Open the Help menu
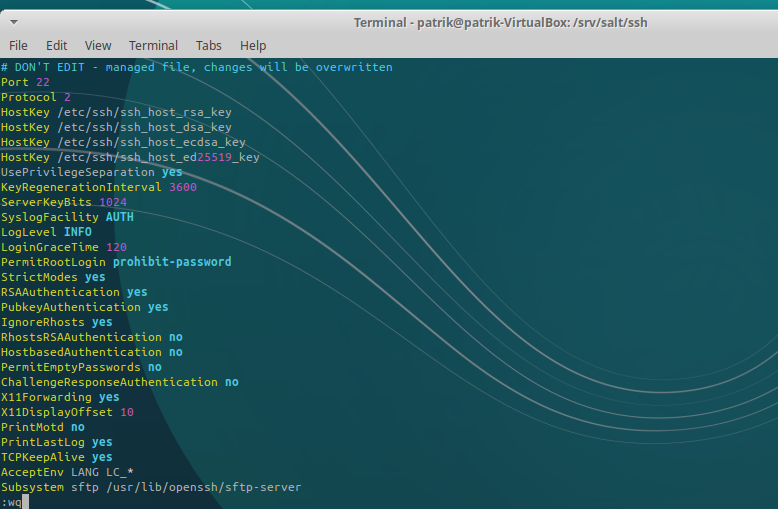This screenshot has width=778, height=509. [x=253, y=45]
